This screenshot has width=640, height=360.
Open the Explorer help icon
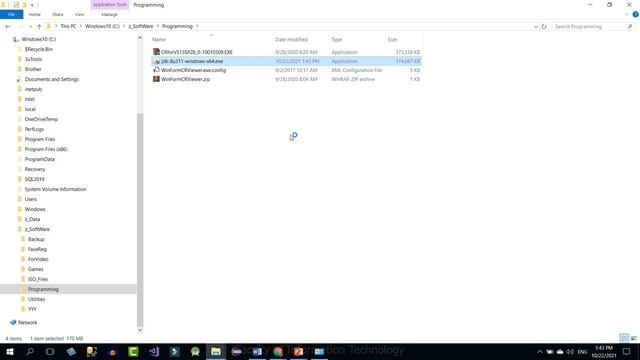tap(636, 14)
